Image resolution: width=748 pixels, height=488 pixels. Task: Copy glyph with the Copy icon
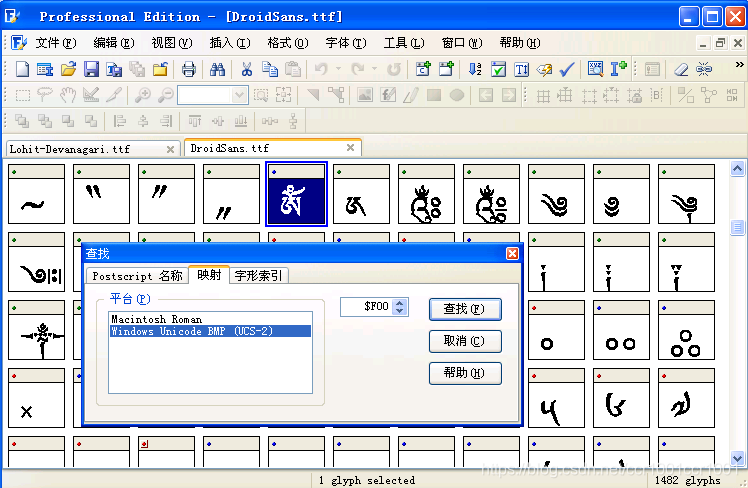[270, 69]
